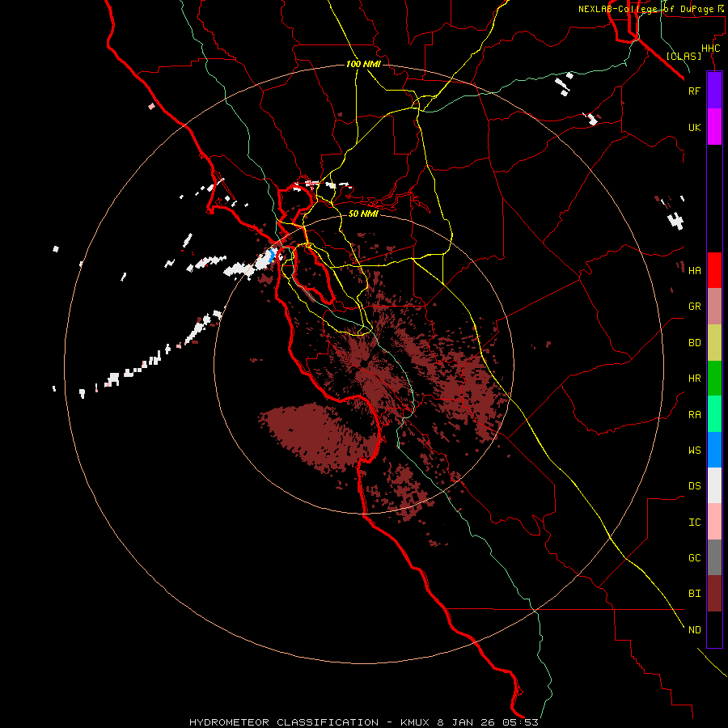This screenshot has height=728, width=728.
Task: Click the HA red legend swatch
Action: coord(714,270)
